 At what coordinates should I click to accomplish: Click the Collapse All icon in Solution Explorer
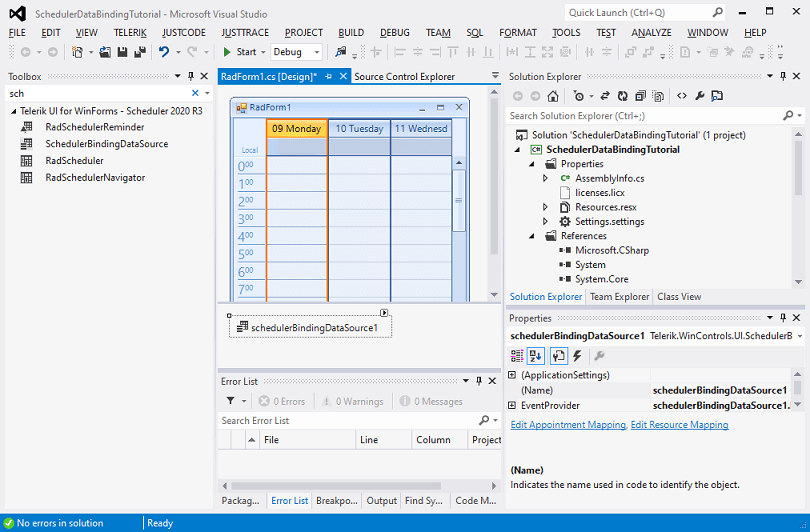pos(640,96)
